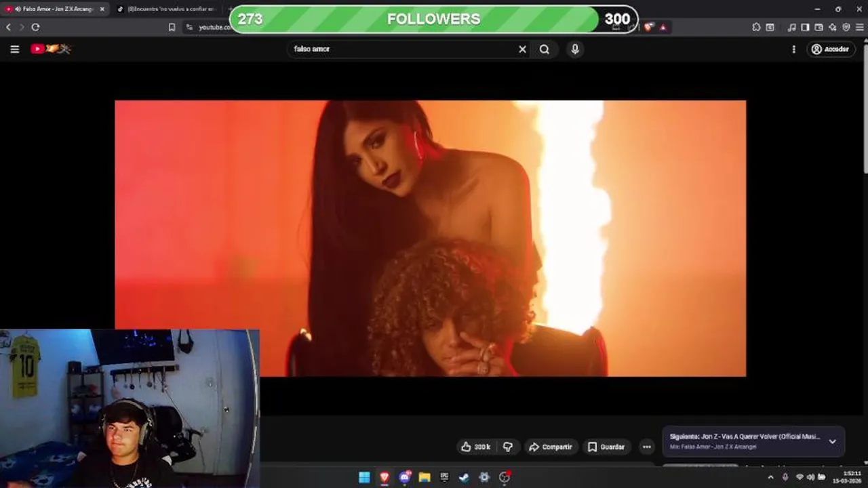This screenshot has width=868, height=488.
Task: Go back with browser back arrow
Action: [8, 27]
